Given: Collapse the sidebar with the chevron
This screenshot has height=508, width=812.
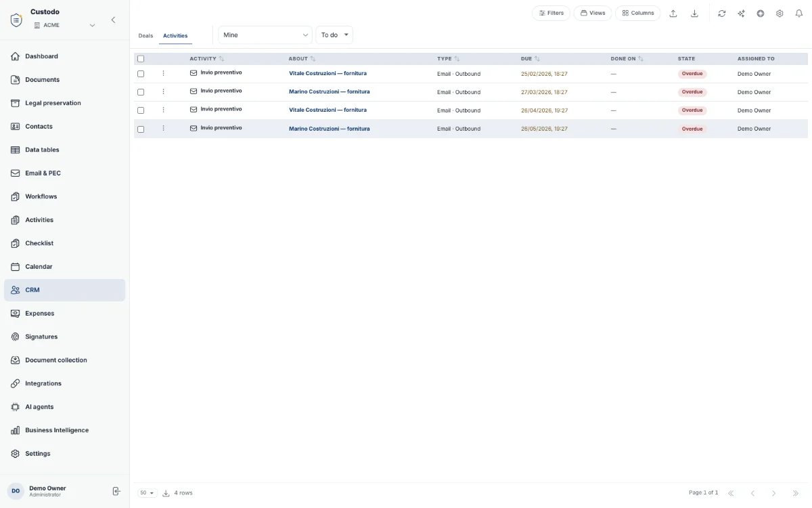Looking at the screenshot, I should click(x=113, y=20).
